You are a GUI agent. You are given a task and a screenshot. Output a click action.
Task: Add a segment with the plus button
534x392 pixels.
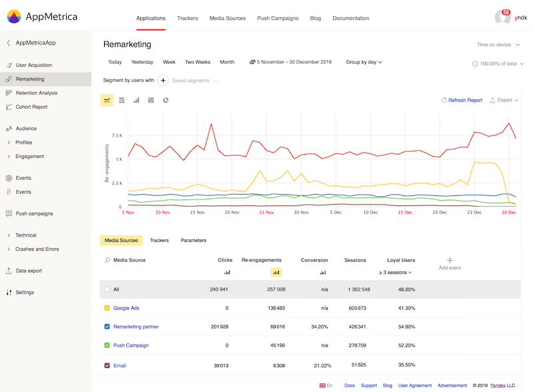pyautogui.click(x=163, y=80)
